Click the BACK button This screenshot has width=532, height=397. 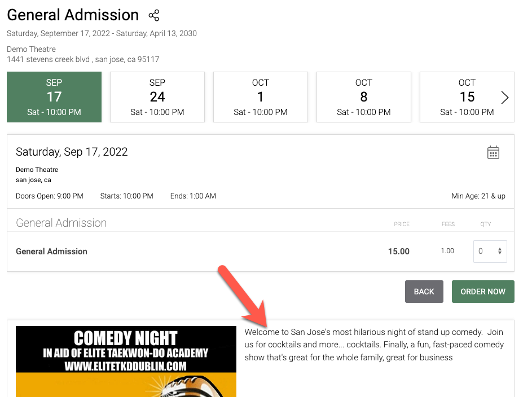click(424, 292)
